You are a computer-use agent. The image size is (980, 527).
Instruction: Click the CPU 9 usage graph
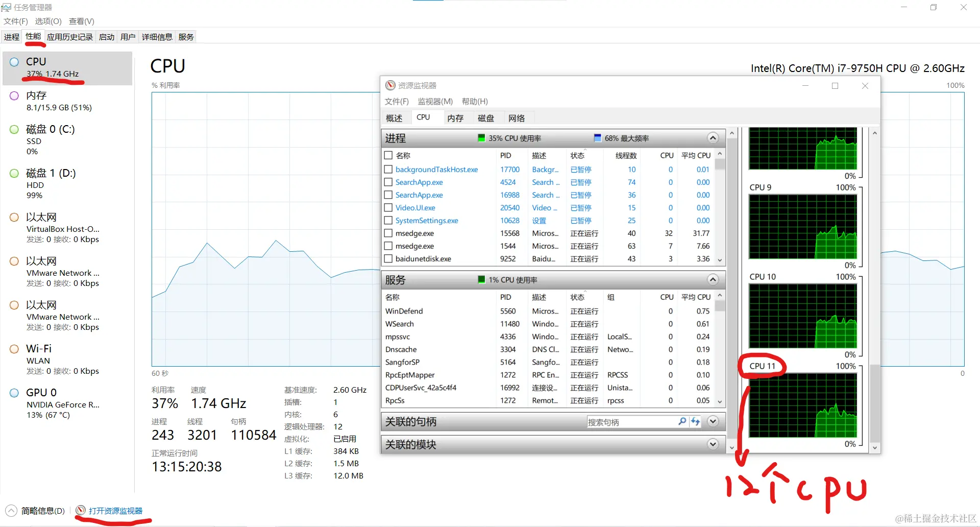click(x=802, y=226)
